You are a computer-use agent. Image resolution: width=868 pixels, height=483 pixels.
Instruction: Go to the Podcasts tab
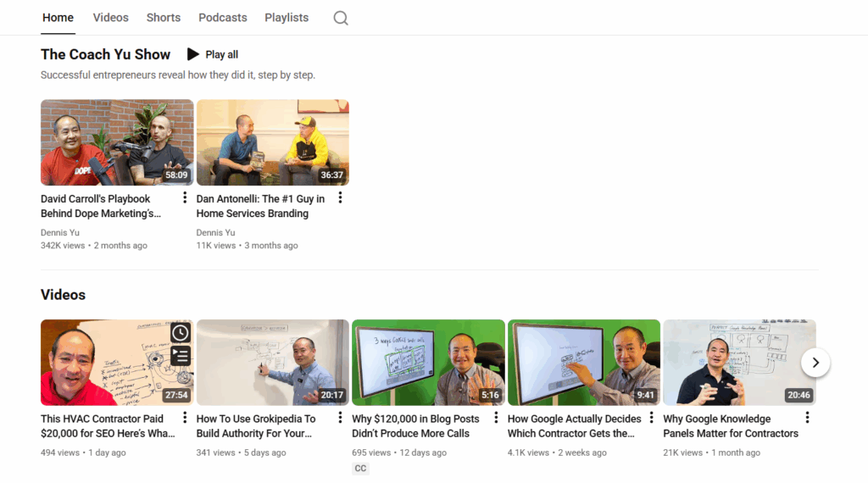point(223,17)
